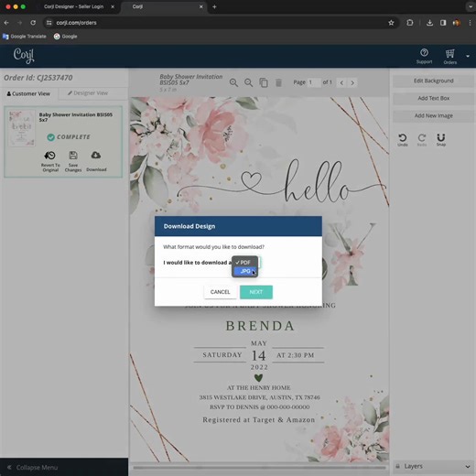Click the Revert To Original icon
The image size is (476, 476).
coord(50,156)
